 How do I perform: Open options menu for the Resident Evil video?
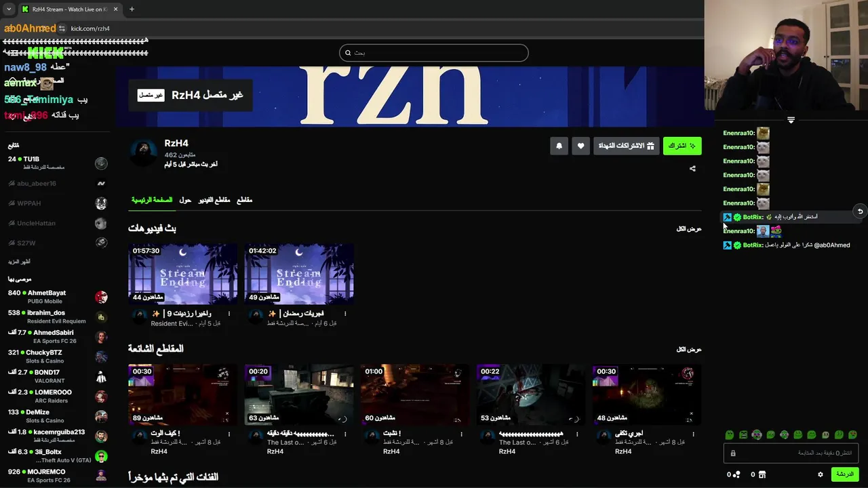[229, 314]
